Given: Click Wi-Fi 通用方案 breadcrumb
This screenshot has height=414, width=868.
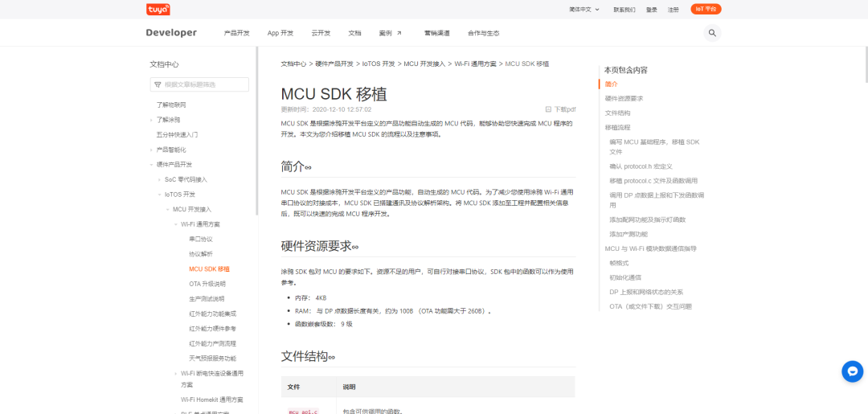Looking at the screenshot, I should pyautogui.click(x=476, y=64).
